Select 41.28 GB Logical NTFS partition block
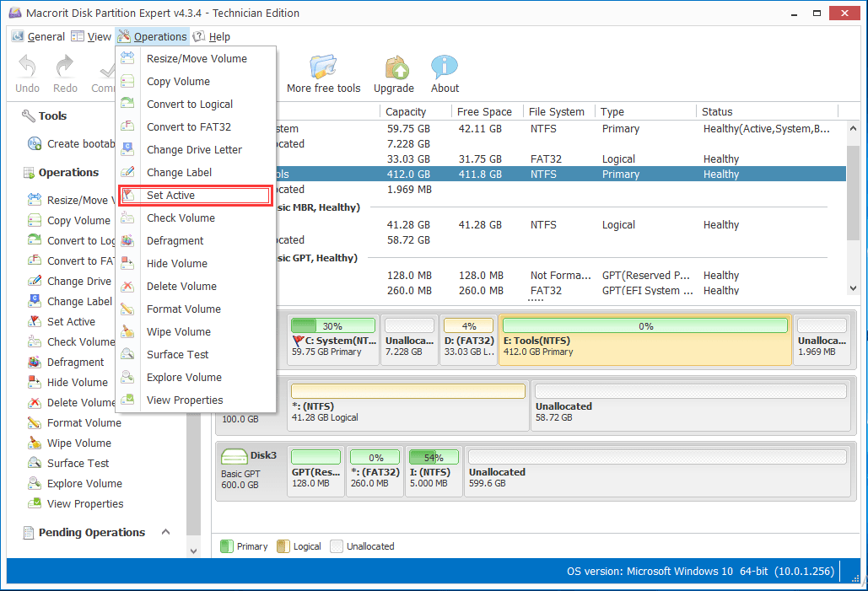868x591 pixels. pyautogui.click(x=408, y=406)
